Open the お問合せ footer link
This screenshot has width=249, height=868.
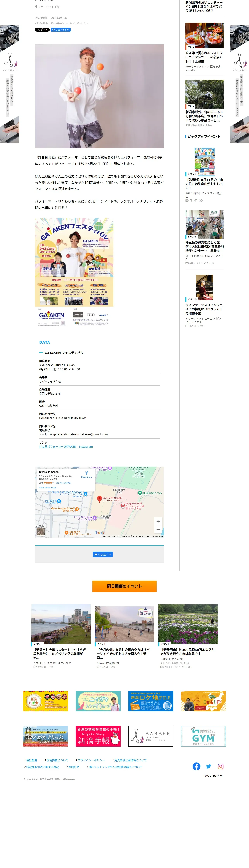pos(73,767)
